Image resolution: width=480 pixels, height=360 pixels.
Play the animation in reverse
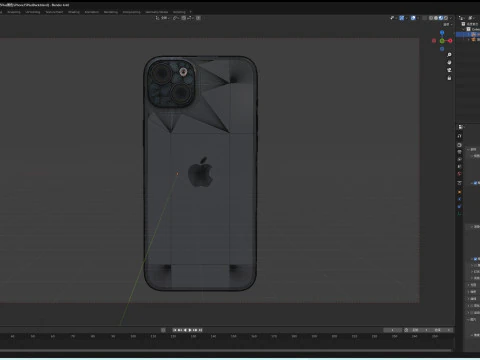[x=185, y=330]
